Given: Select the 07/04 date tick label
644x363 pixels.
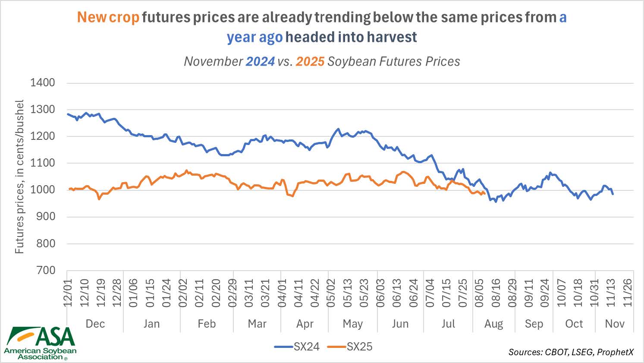Looking at the screenshot, I should click(x=430, y=293).
